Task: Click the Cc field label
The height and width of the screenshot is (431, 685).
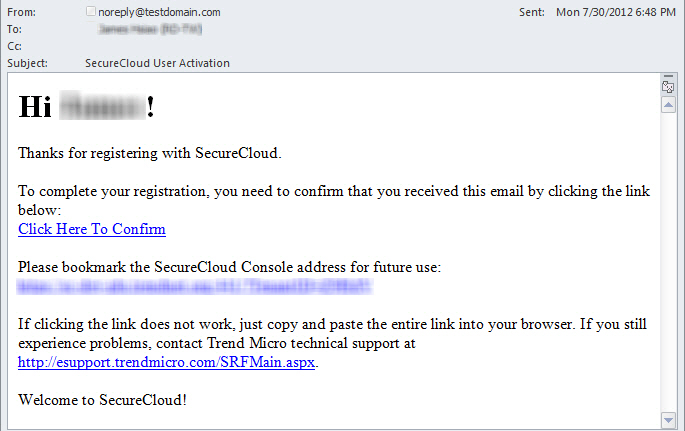Action: pyautogui.click(x=14, y=46)
